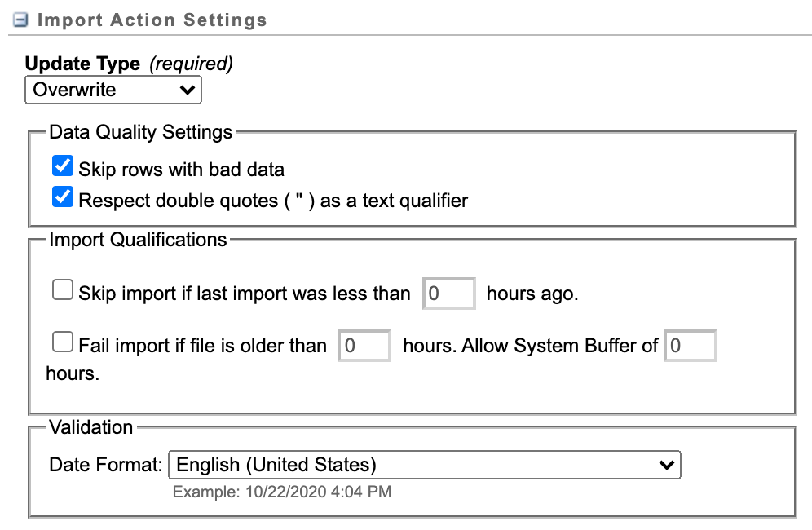Uncheck Skip rows with bad data
Image resolution: width=812 pixels, height=530 pixels.
[x=63, y=166]
